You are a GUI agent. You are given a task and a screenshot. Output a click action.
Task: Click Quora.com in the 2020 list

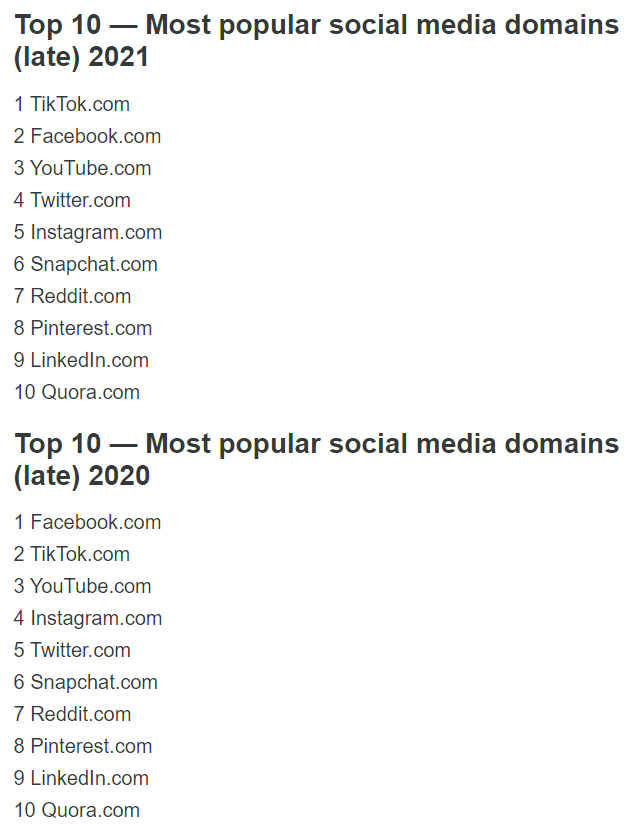(90, 810)
